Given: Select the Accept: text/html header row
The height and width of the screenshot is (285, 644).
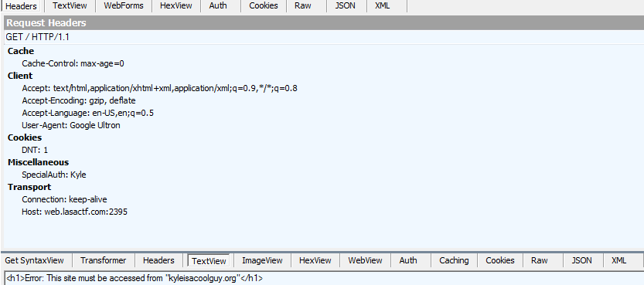Looking at the screenshot, I should [x=159, y=88].
